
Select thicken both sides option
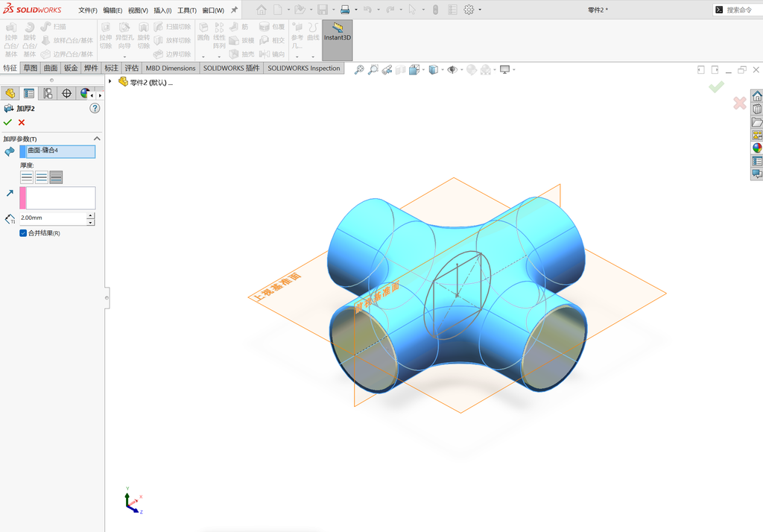tap(42, 177)
